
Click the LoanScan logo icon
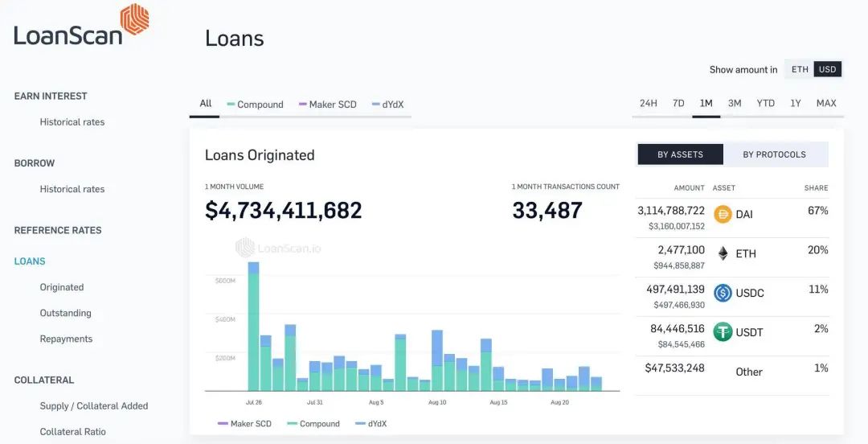click(x=134, y=20)
